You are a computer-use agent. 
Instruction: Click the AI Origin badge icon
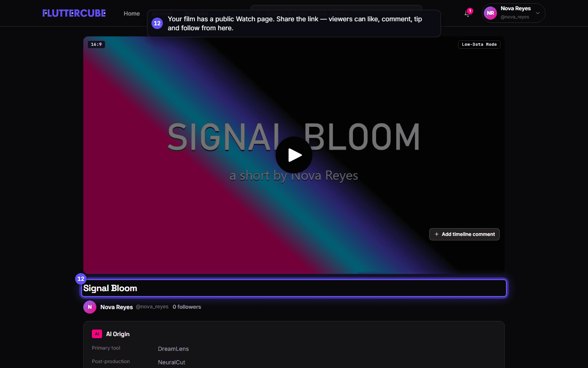click(x=97, y=334)
